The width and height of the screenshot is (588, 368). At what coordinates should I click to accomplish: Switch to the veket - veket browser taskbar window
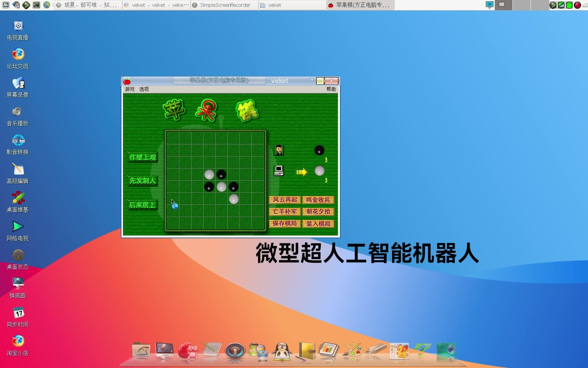(x=156, y=5)
